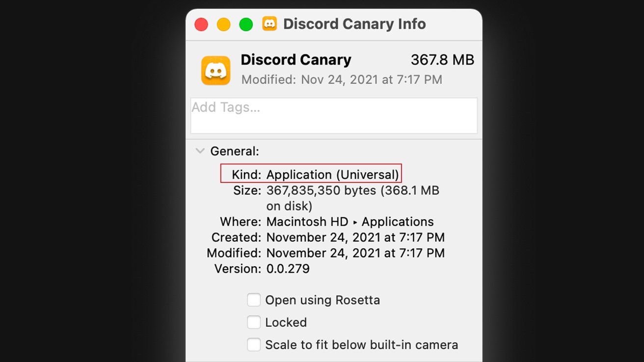Select the large Discord Canary app icon

(216, 71)
